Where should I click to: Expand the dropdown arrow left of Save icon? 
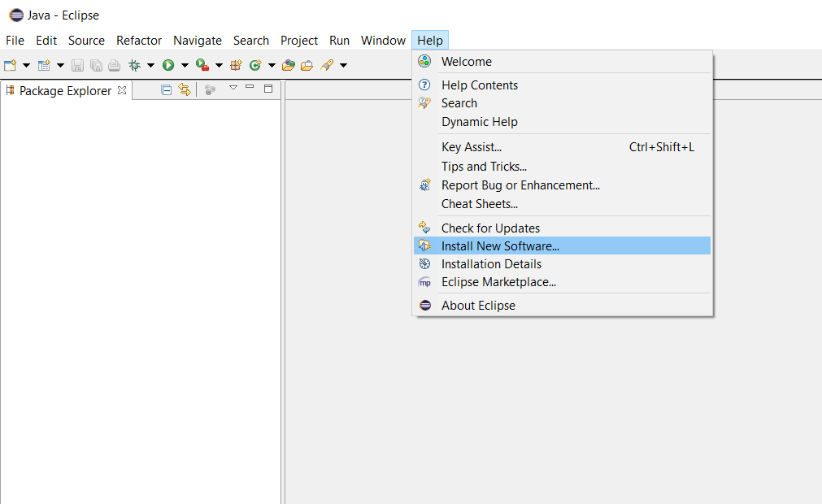(60, 66)
